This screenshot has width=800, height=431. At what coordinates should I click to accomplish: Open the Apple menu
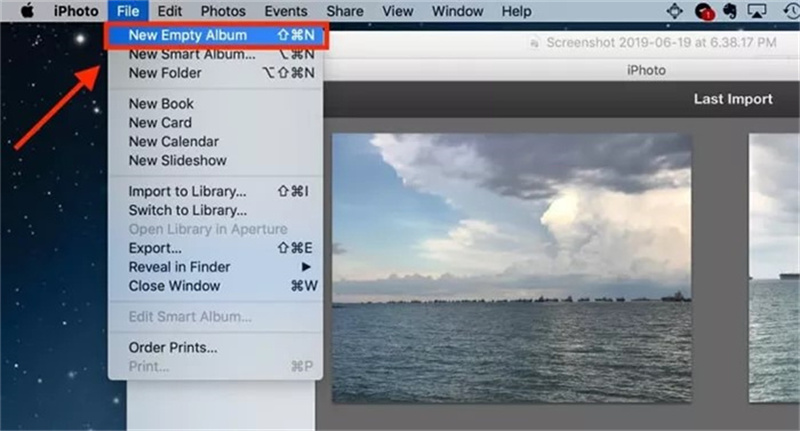(x=28, y=11)
